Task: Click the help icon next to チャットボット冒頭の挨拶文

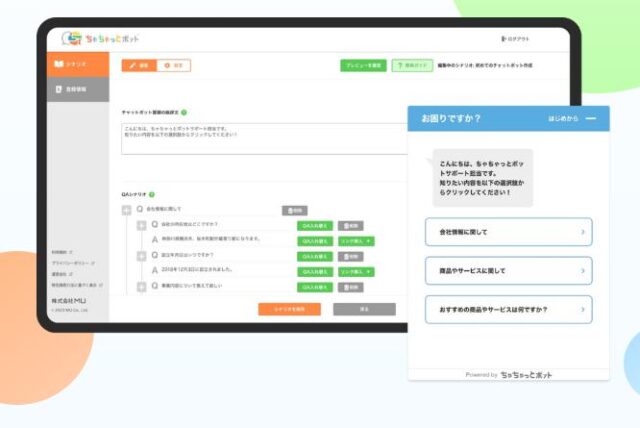Action: coord(184,113)
